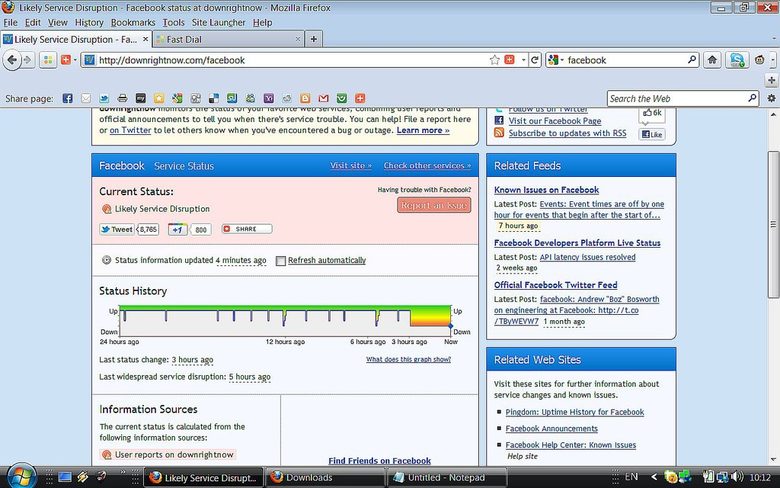780x488 pixels.
Task: Print page using printer icon in share bar
Action: coord(122,98)
